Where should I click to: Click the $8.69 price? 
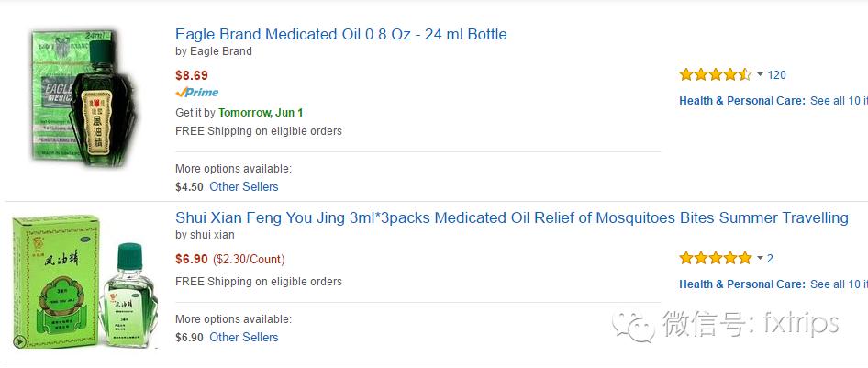pyautogui.click(x=192, y=75)
